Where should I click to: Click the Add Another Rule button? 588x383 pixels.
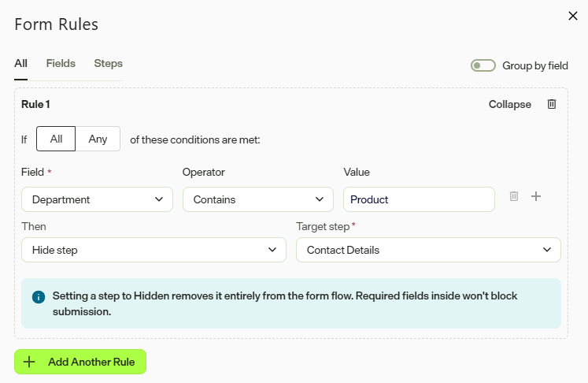point(80,362)
